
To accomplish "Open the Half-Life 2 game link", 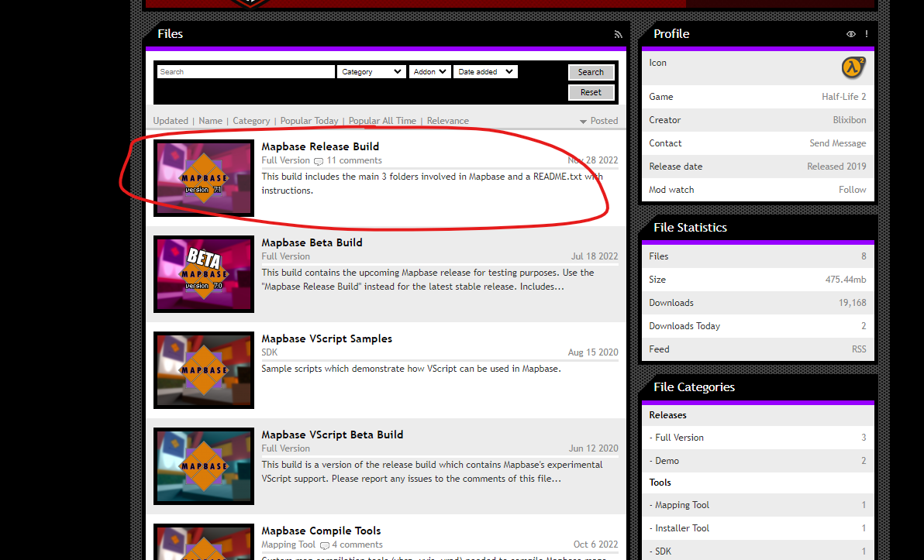I will click(x=844, y=97).
